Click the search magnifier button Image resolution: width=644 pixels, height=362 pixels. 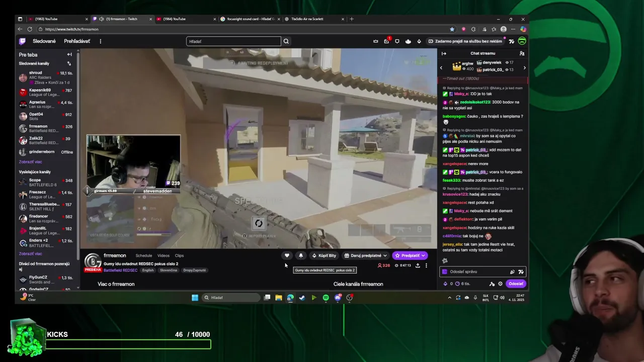(286, 41)
